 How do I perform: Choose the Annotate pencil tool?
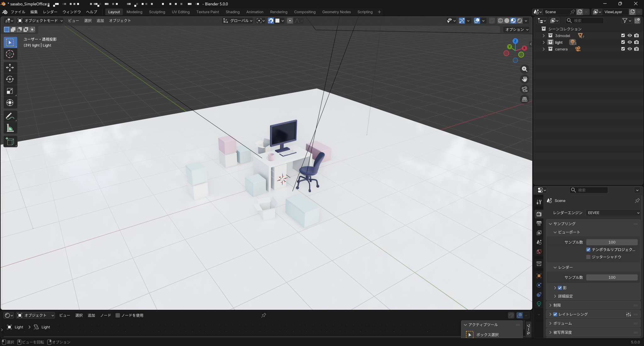pyautogui.click(x=10, y=116)
